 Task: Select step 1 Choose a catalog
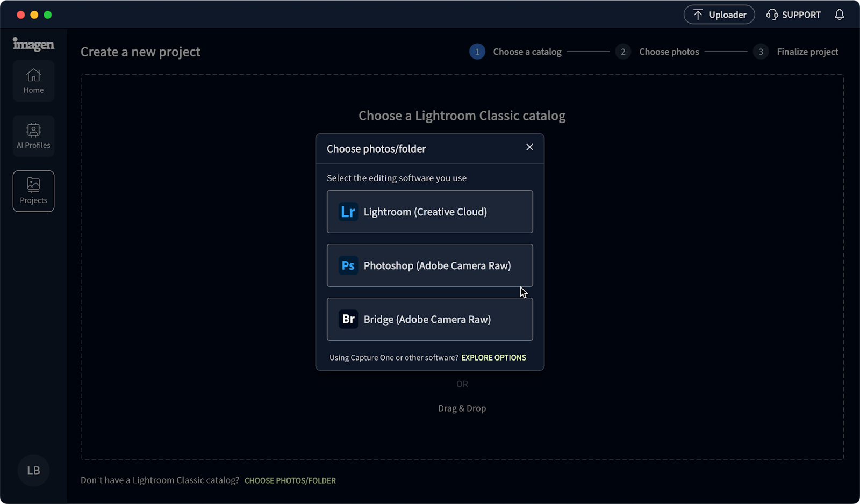click(x=515, y=52)
